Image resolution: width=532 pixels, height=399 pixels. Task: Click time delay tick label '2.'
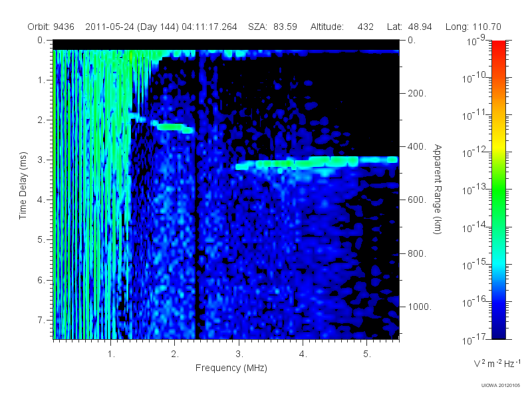click(x=41, y=120)
